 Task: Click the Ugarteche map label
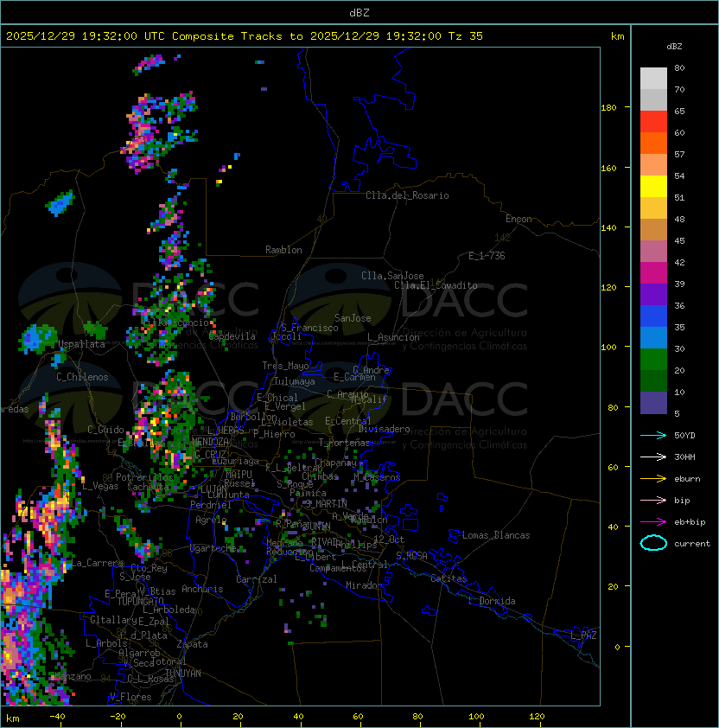click(x=213, y=548)
